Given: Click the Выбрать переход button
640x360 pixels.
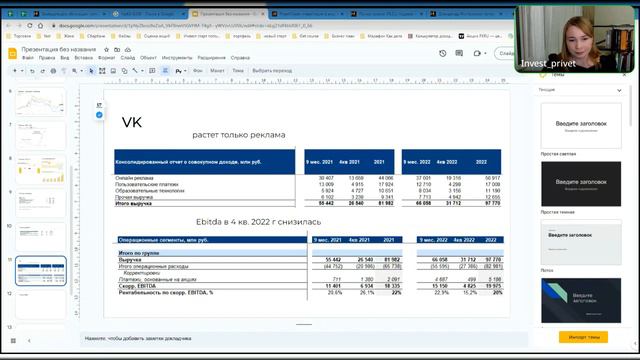Looking at the screenshot, I should pyautogui.click(x=272, y=71).
